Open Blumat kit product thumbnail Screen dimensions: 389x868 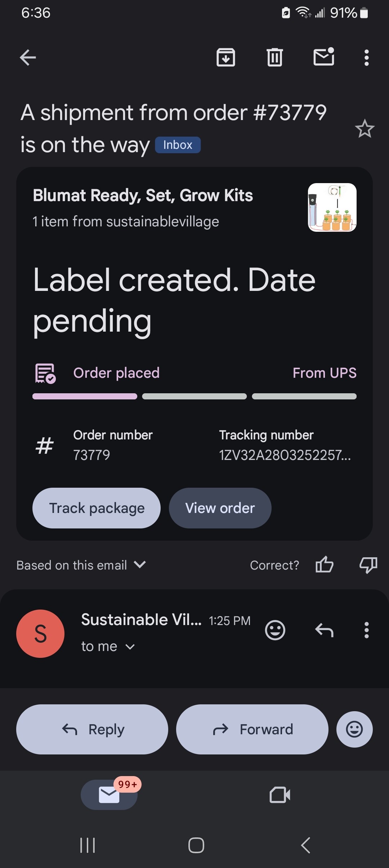coord(332,207)
